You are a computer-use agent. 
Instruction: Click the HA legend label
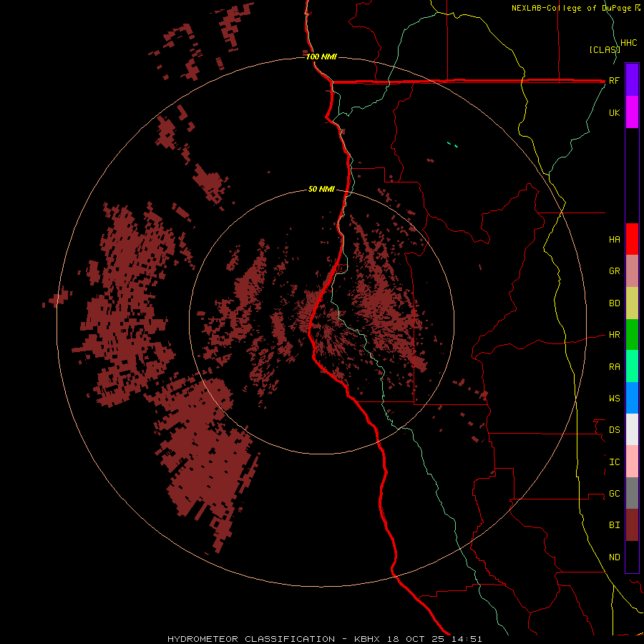pyautogui.click(x=615, y=239)
